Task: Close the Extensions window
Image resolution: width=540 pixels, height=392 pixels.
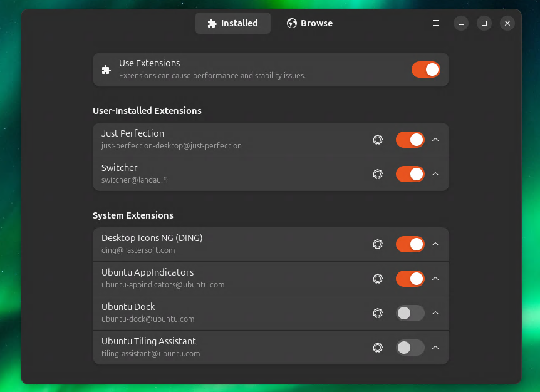Action: click(x=507, y=23)
